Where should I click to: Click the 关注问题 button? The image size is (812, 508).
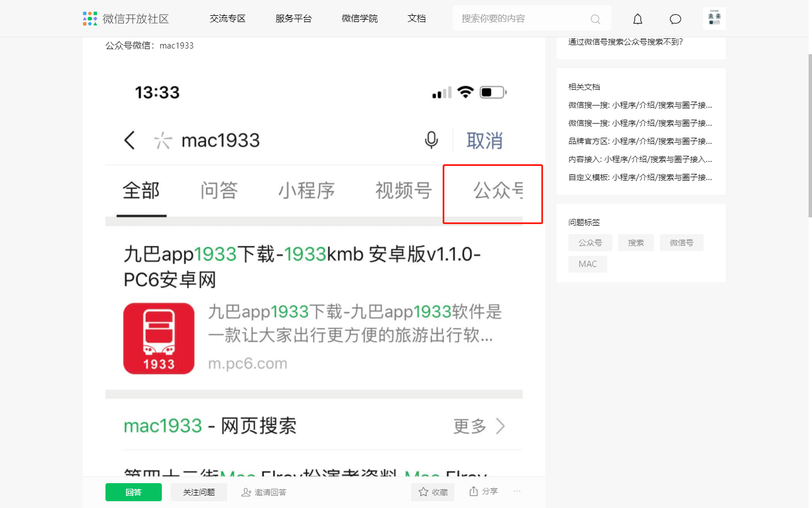pyautogui.click(x=199, y=492)
